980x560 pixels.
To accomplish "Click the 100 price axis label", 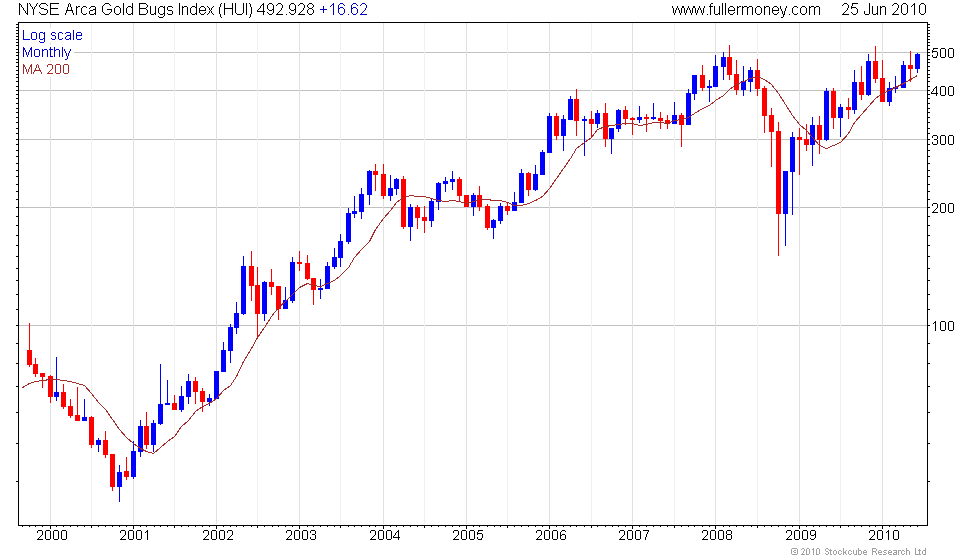I will [942, 326].
